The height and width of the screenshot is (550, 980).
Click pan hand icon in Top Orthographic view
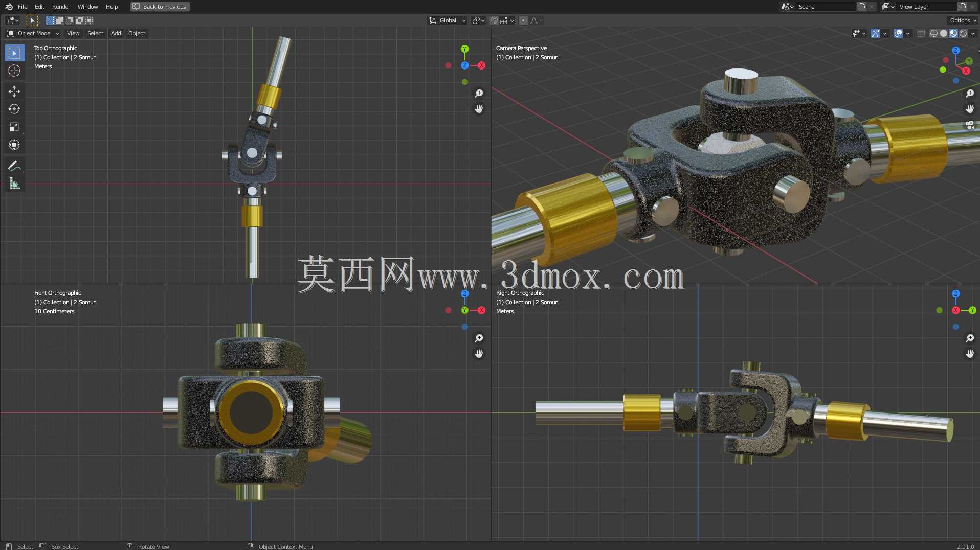pyautogui.click(x=479, y=109)
